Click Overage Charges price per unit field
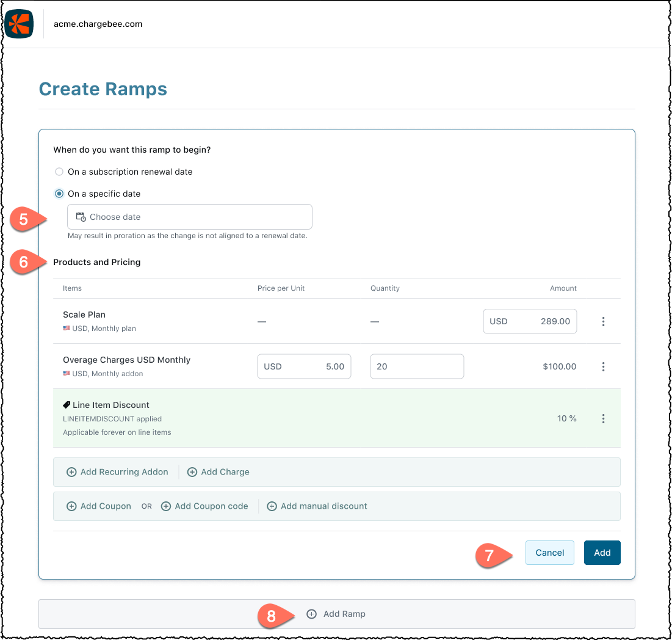This screenshot has height=640, width=672. [x=304, y=366]
